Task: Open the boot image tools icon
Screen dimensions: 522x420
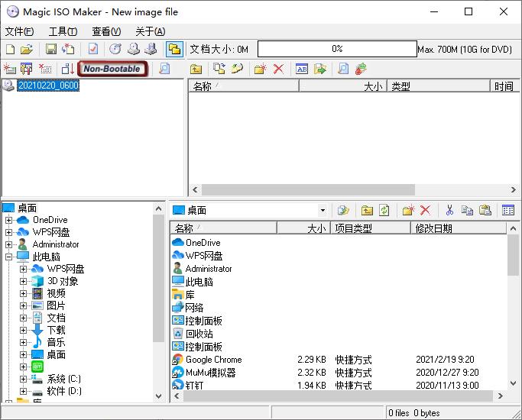Action: pyautogui.click(x=26, y=69)
